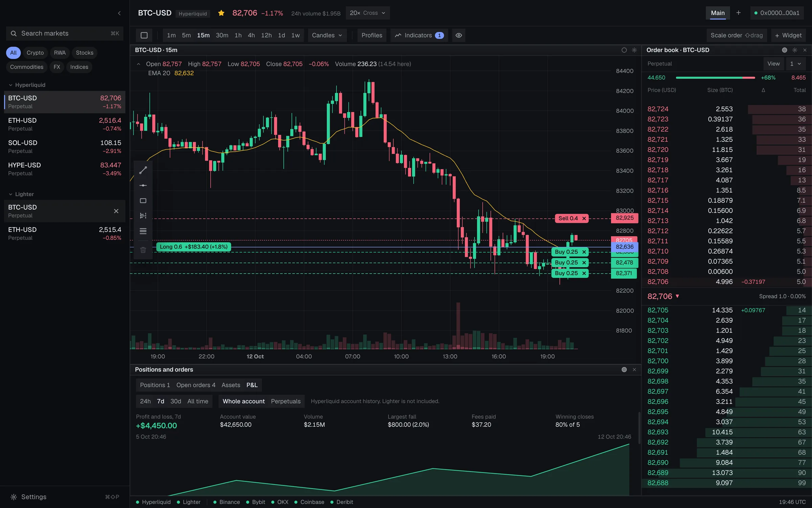The height and width of the screenshot is (508, 812).
Task: Open the Profiles button
Action: coord(371,35)
